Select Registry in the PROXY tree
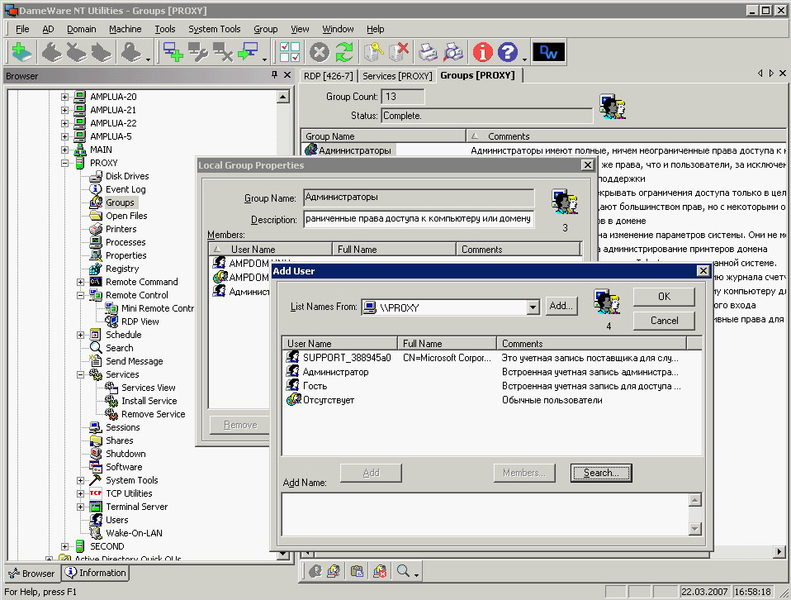Screen dimensions: 791x600 (122, 268)
